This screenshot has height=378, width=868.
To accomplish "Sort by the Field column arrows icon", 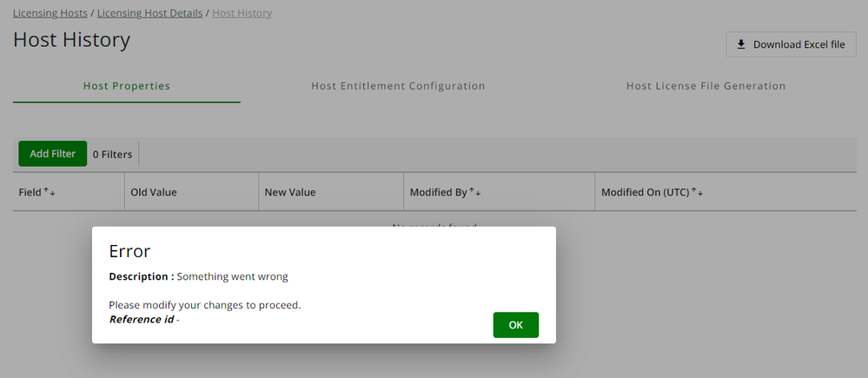I will (49, 192).
